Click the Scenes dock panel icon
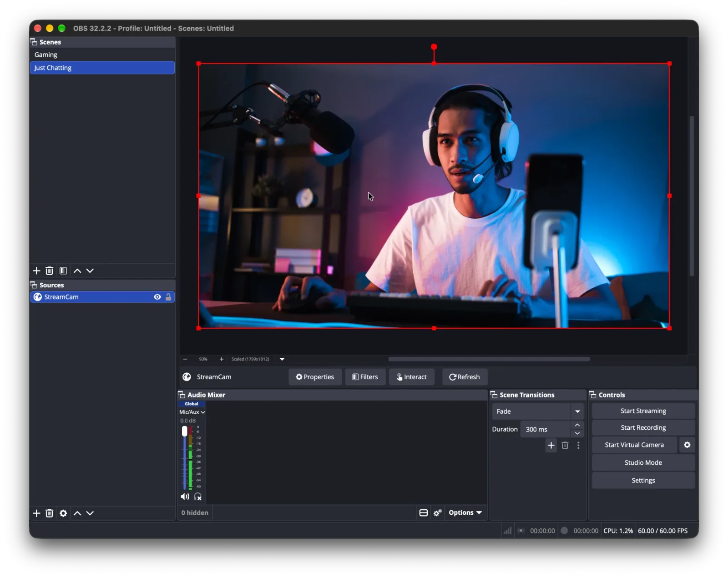The width and height of the screenshot is (728, 577). click(x=34, y=42)
